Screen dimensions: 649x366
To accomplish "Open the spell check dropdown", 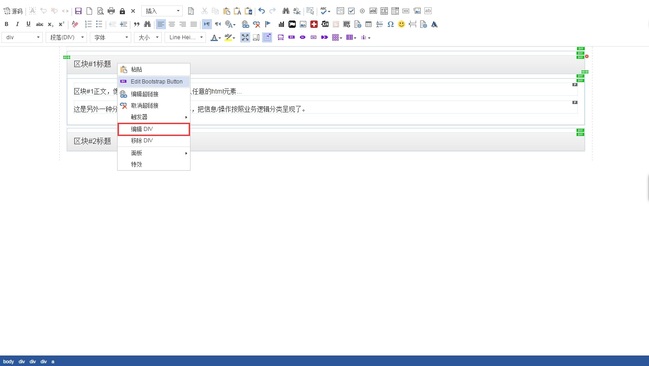I will click(325, 11).
